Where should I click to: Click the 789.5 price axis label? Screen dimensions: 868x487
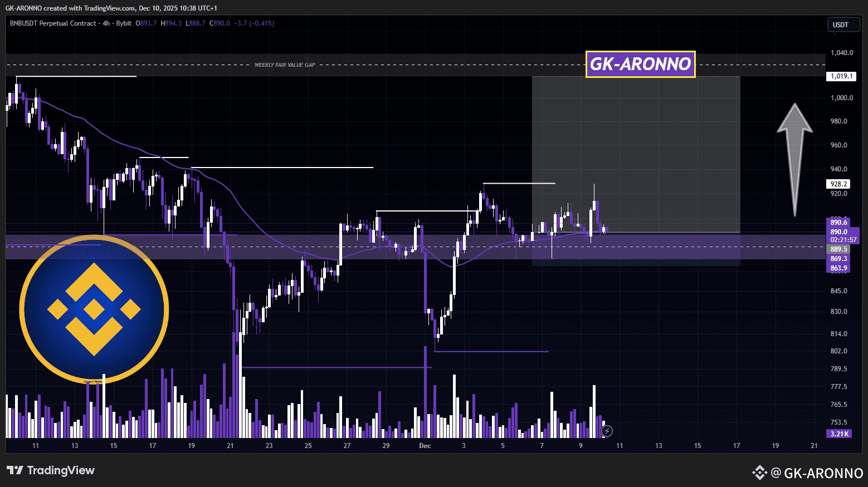[x=839, y=369]
